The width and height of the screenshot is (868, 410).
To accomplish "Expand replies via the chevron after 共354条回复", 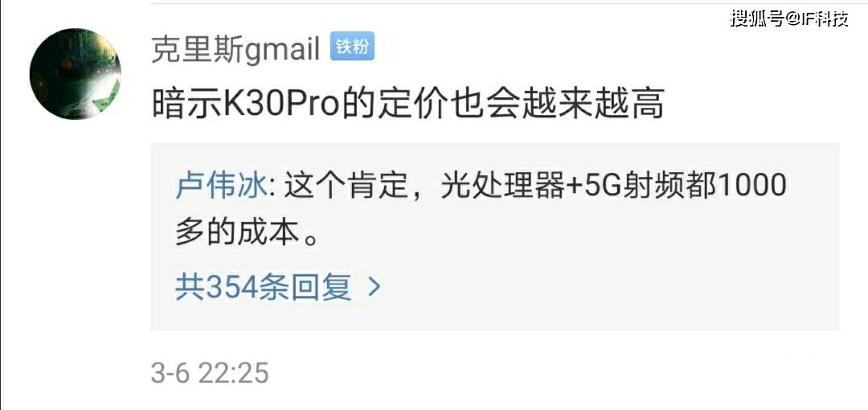I will click(x=375, y=286).
